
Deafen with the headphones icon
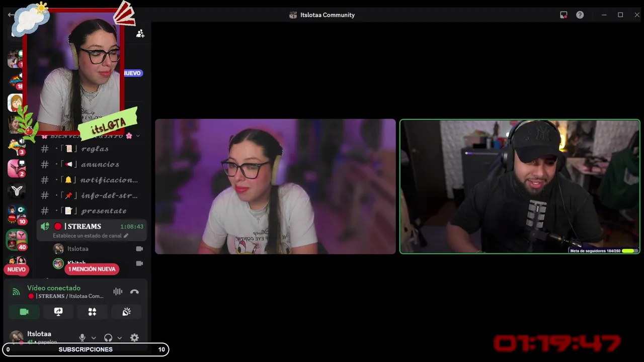(x=108, y=338)
